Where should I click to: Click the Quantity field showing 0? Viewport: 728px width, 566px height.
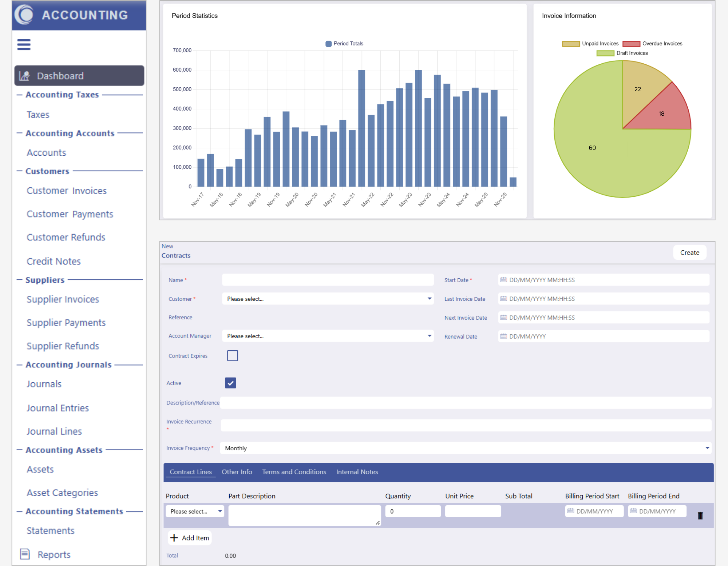413,511
